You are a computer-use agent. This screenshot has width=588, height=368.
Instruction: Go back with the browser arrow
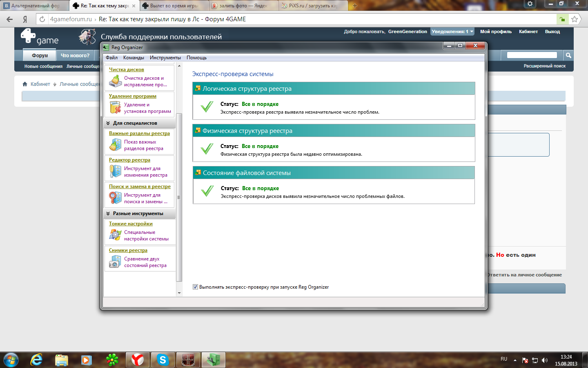(10, 19)
